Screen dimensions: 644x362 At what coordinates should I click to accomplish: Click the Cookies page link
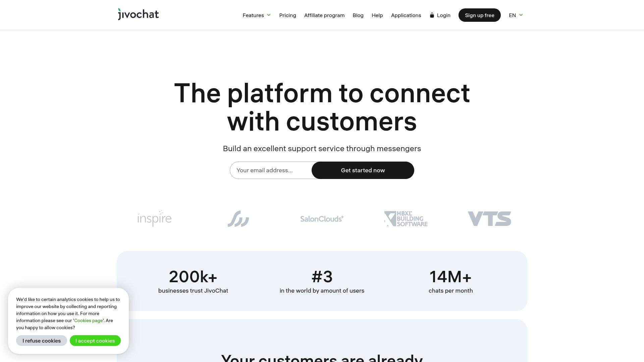(88, 320)
